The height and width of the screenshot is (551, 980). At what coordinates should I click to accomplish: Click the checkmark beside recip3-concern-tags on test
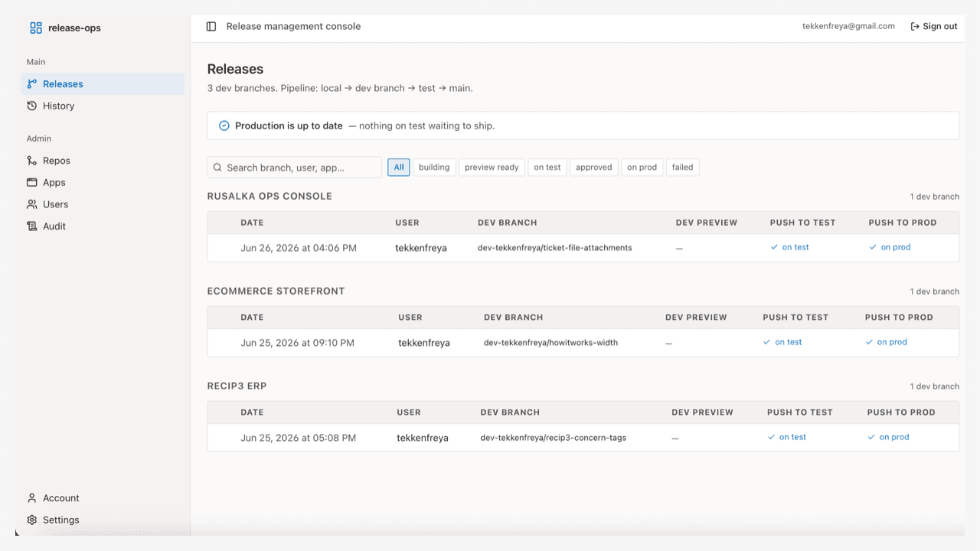coord(772,437)
